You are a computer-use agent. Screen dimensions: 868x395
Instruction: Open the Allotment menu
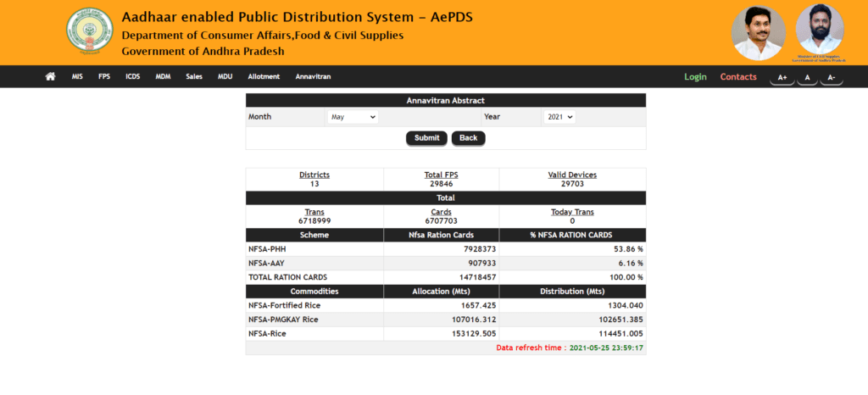pyautogui.click(x=264, y=77)
